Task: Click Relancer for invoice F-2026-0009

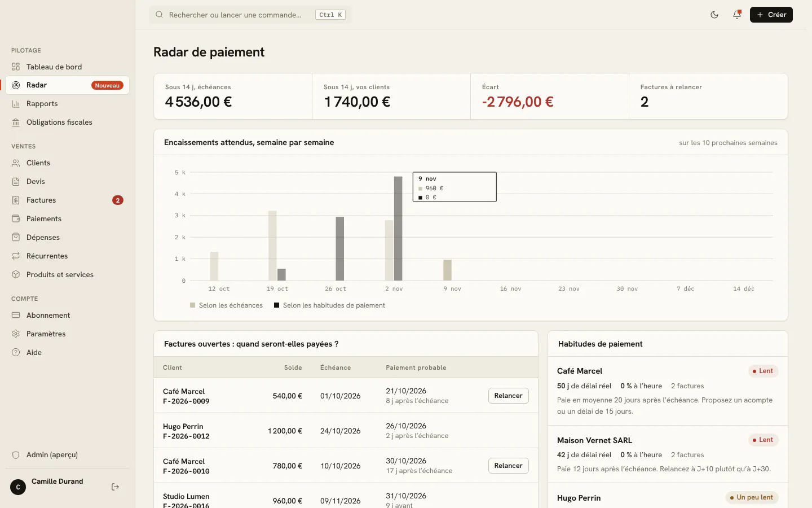Action: coord(508,396)
